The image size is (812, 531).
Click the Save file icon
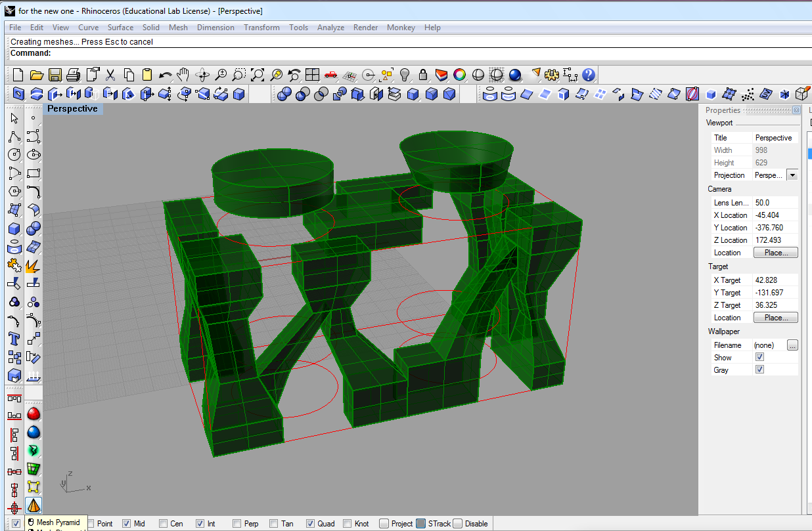(x=55, y=75)
